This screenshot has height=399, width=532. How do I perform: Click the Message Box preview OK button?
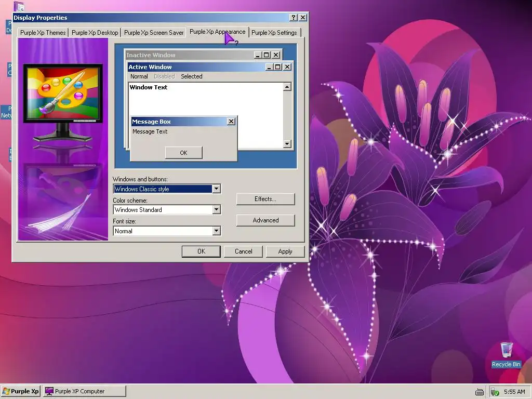click(183, 153)
